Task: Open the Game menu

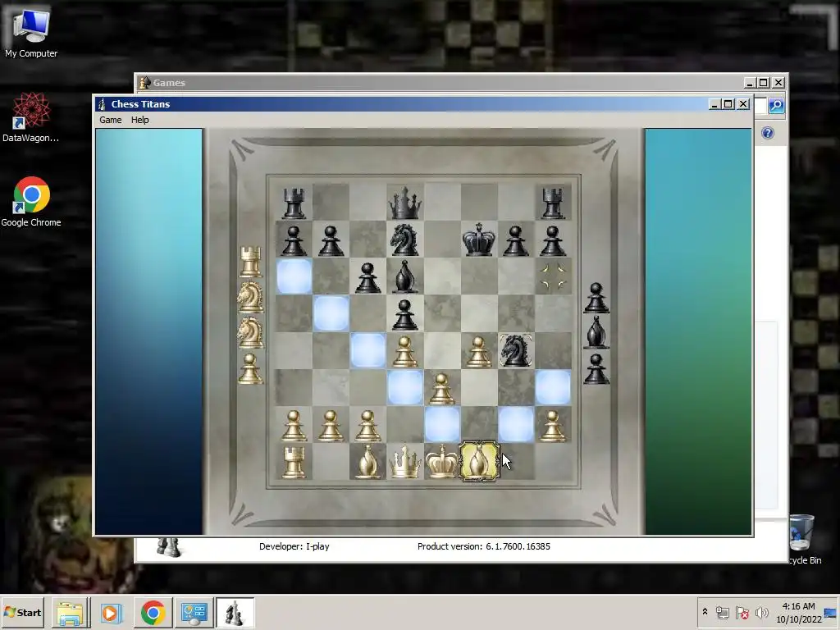Action: click(111, 120)
